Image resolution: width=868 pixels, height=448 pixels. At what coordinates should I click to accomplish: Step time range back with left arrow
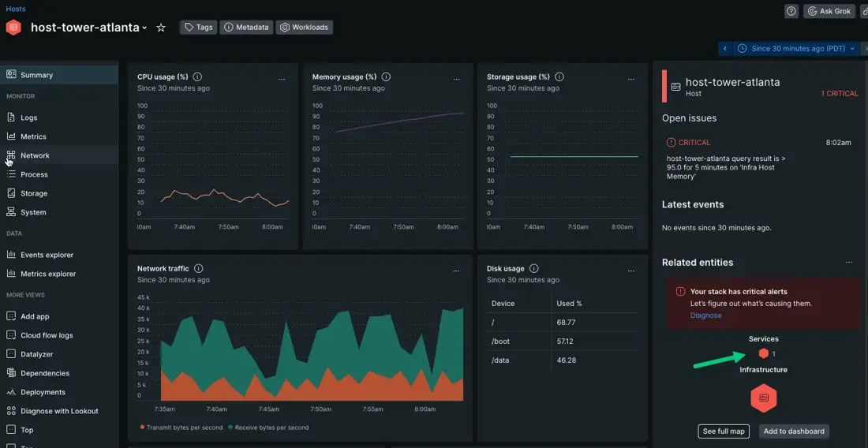coord(725,49)
